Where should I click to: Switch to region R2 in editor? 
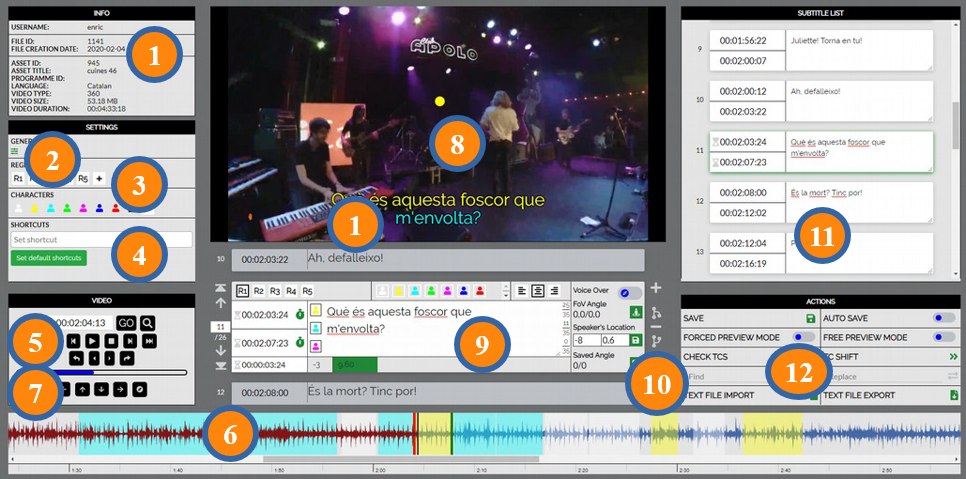259,291
